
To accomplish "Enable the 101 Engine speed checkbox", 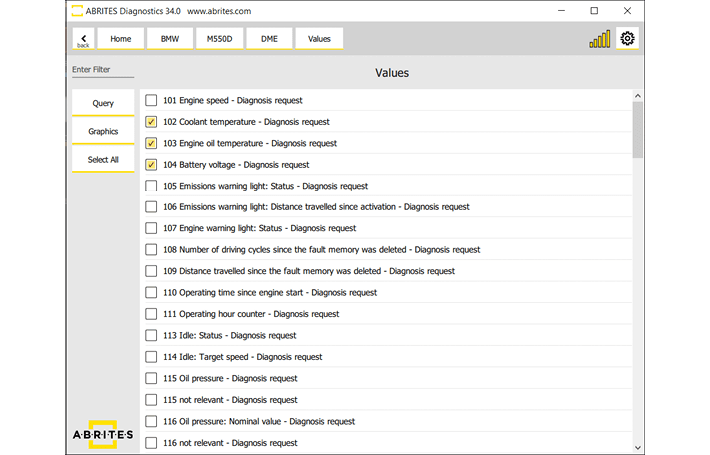I will 151,100.
